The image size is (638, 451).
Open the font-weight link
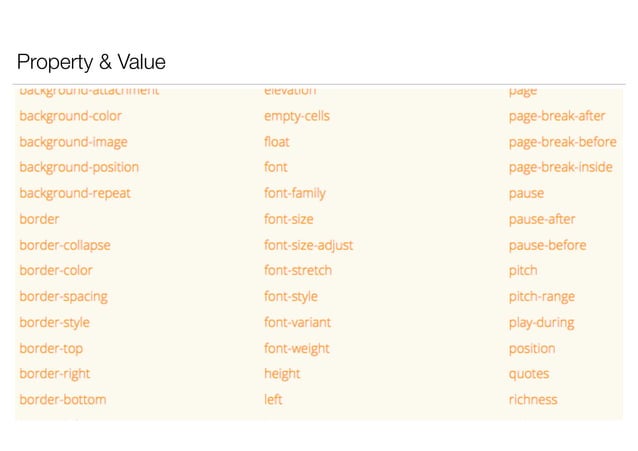pyautogui.click(x=297, y=349)
